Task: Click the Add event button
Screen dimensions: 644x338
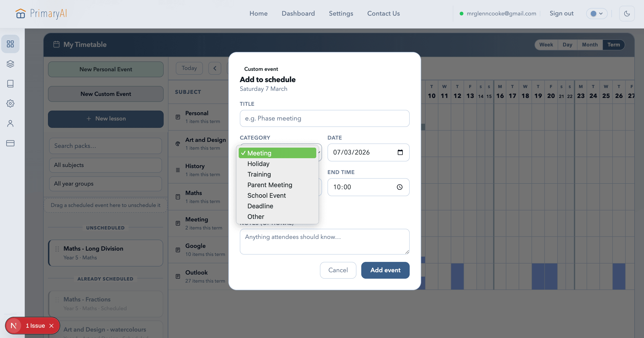Action: pyautogui.click(x=385, y=270)
